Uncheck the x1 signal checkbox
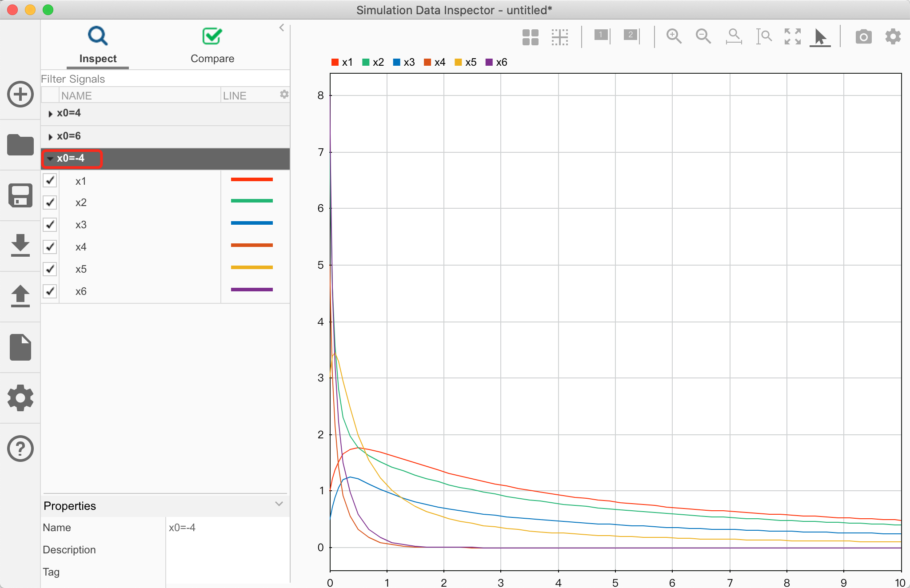 [50, 180]
